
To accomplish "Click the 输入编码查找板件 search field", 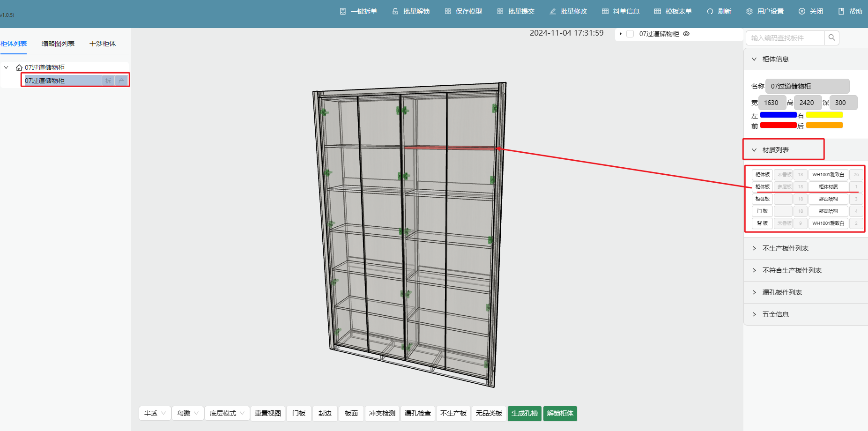I will pyautogui.click(x=785, y=38).
